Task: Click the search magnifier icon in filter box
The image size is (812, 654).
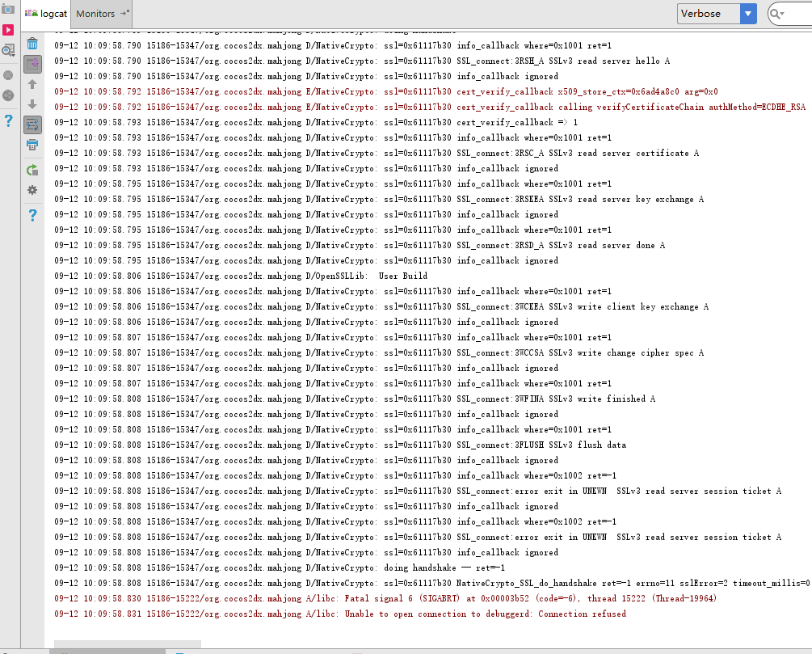Action: (x=776, y=14)
